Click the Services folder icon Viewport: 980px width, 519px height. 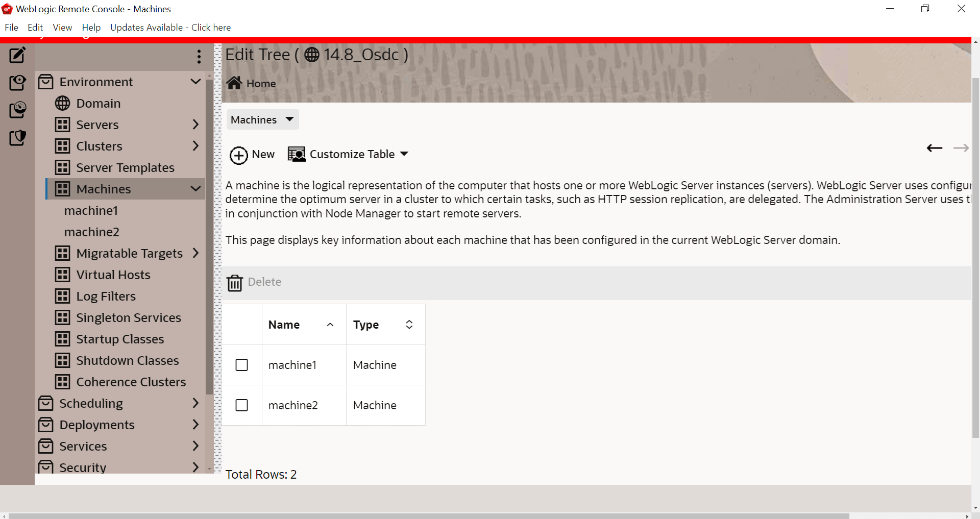click(x=46, y=446)
